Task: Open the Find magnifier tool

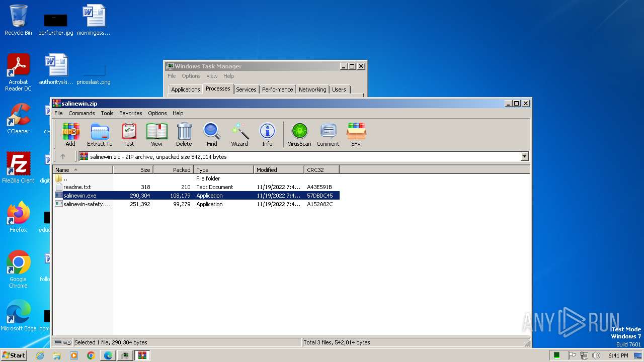Action: [x=212, y=135]
